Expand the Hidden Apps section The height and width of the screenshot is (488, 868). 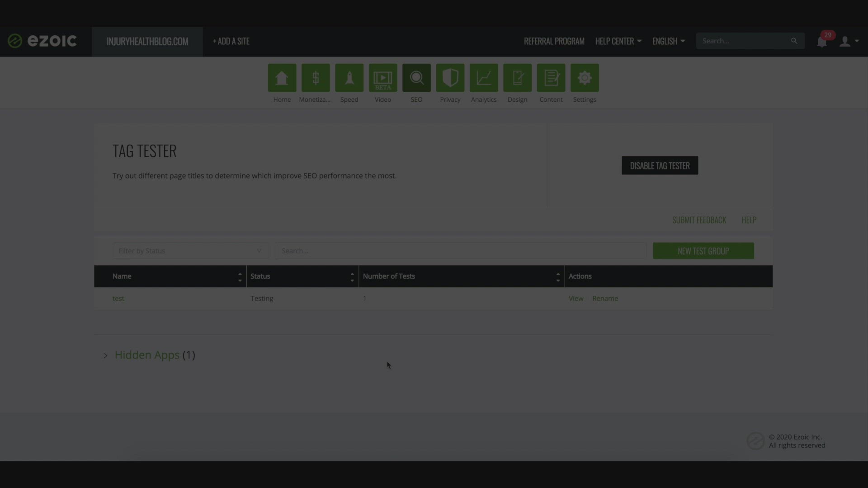[147, 355]
